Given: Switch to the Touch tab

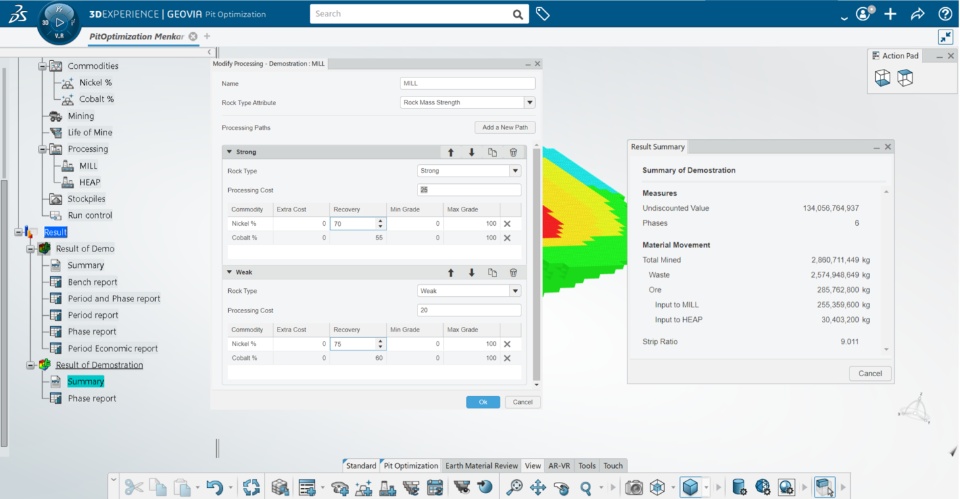Looking at the screenshot, I should coord(613,465).
